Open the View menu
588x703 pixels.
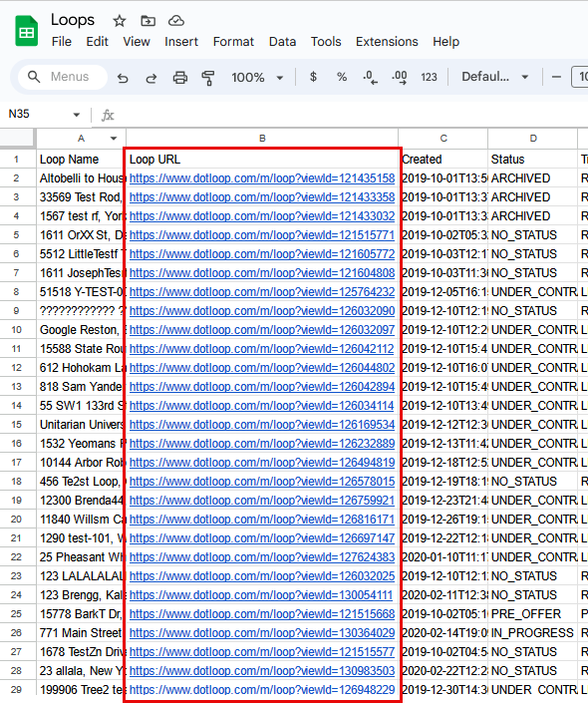[137, 42]
